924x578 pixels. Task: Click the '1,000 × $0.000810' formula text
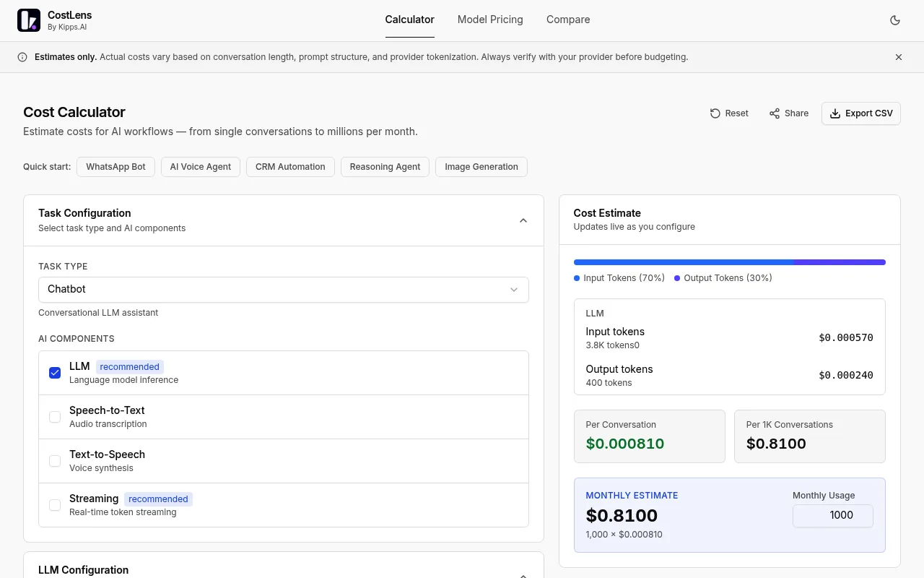(624, 535)
